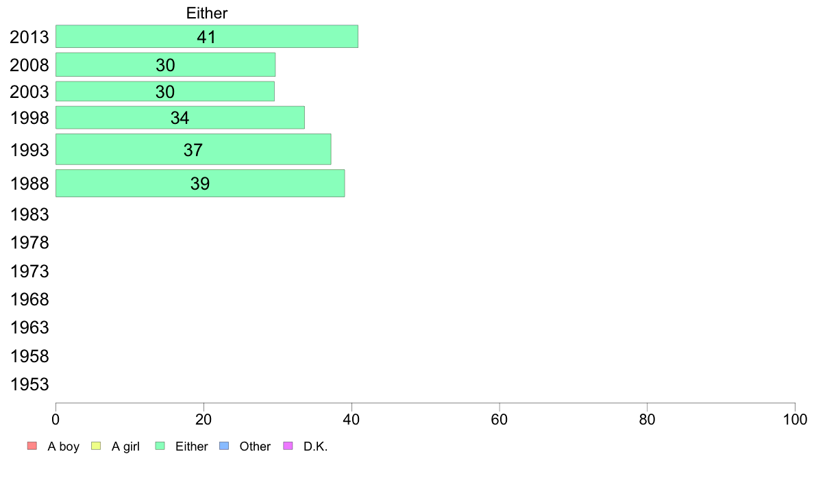Click the magenta D.K. legend swatch
814x504 pixels.
(x=288, y=446)
